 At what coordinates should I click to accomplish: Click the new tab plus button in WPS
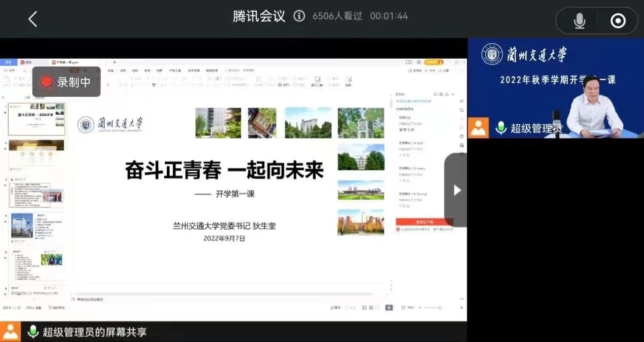tap(114, 62)
